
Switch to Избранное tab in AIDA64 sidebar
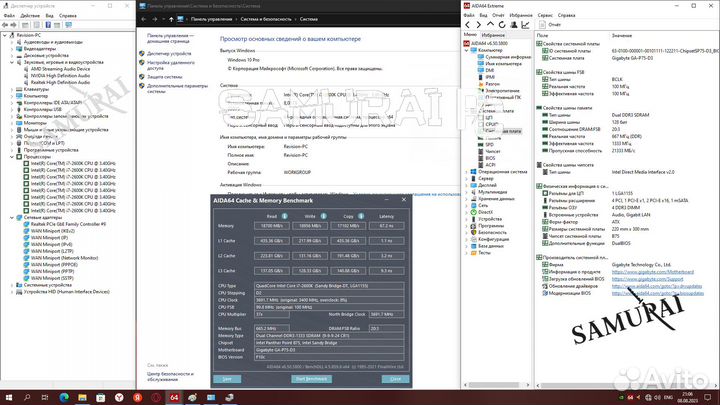pos(493,35)
